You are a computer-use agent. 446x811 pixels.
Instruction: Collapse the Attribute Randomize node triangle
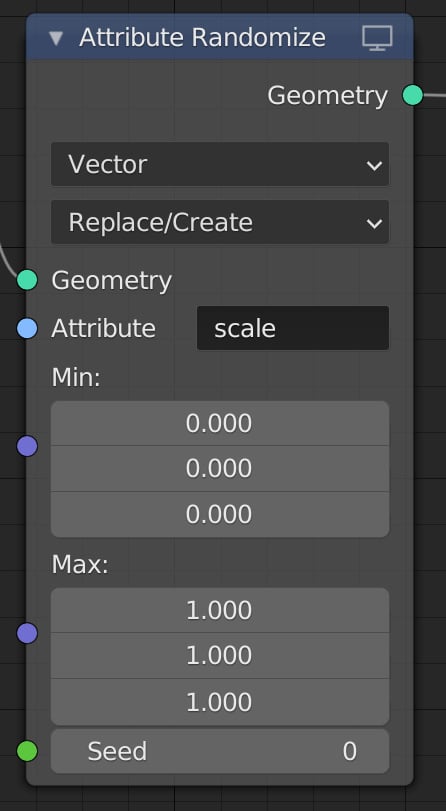[56, 38]
